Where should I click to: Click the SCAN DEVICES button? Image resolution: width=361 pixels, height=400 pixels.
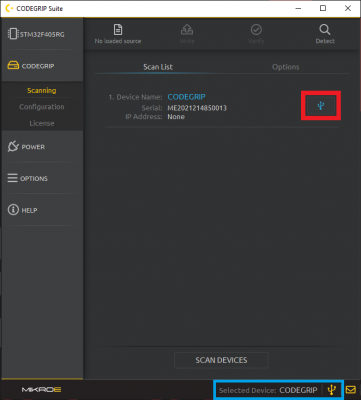(x=221, y=360)
